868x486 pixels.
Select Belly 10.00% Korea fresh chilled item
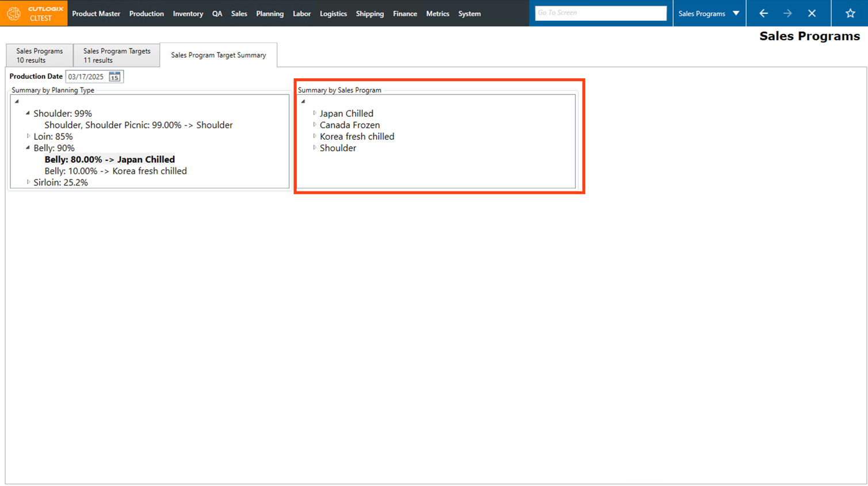click(116, 171)
